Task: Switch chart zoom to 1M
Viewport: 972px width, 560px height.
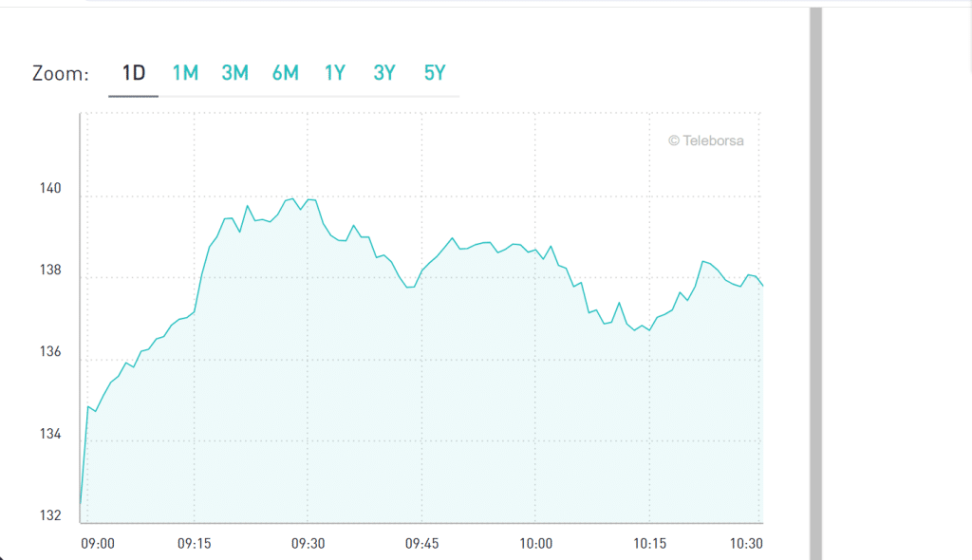Action: coord(185,73)
